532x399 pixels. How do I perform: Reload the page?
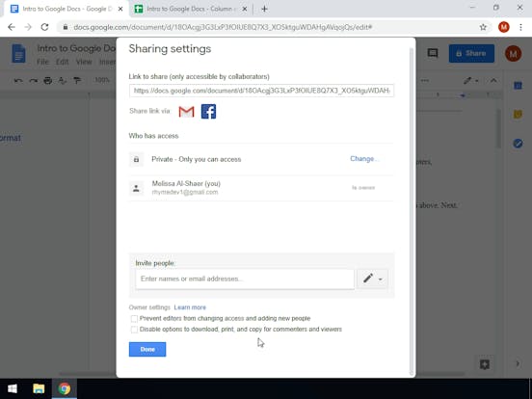[x=44, y=27]
